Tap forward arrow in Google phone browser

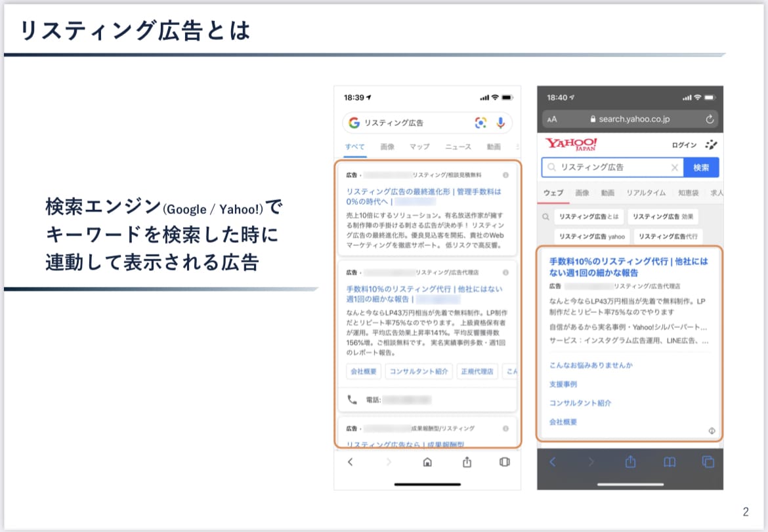(389, 462)
